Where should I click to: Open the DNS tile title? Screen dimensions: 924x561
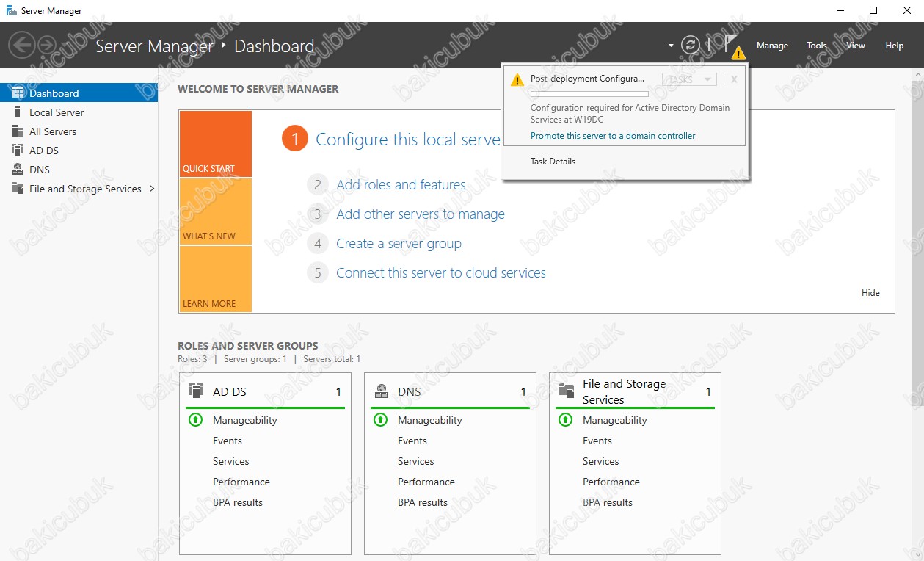[x=410, y=392]
